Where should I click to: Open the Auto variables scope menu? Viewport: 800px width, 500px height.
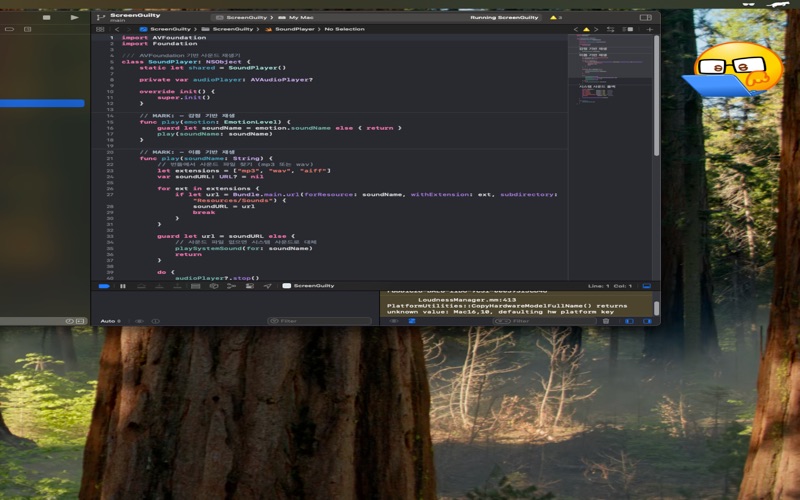tap(111, 321)
